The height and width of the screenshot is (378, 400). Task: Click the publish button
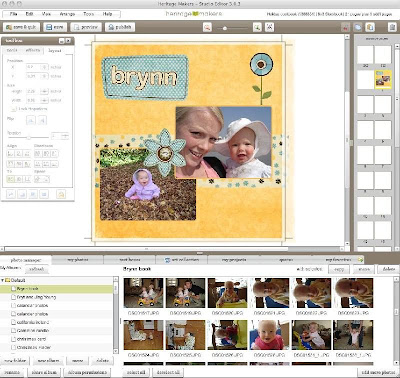[x=120, y=27]
